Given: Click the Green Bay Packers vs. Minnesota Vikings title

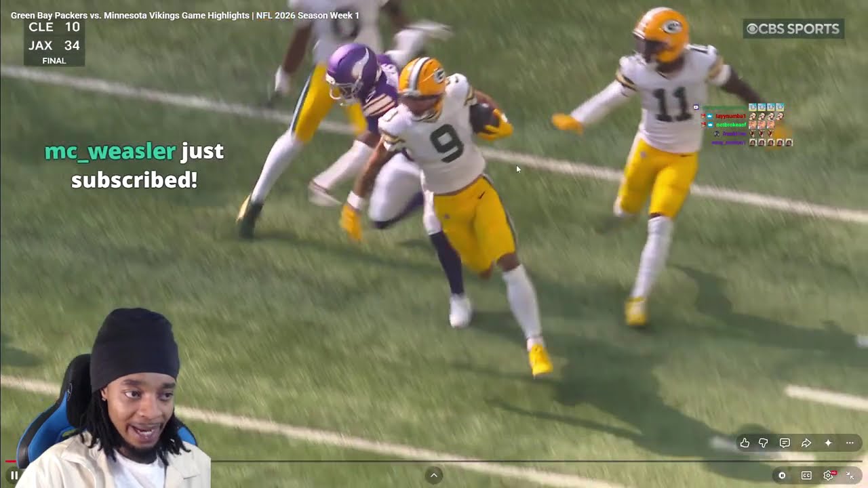Looking at the screenshot, I should [x=185, y=15].
